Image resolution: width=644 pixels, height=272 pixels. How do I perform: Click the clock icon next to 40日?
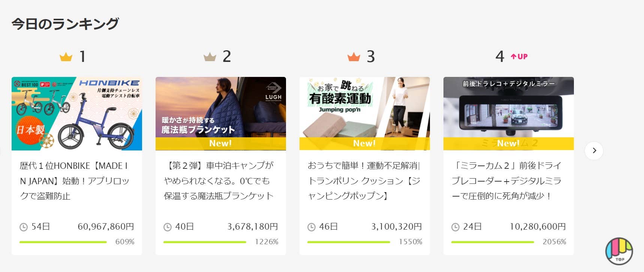click(168, 227)
